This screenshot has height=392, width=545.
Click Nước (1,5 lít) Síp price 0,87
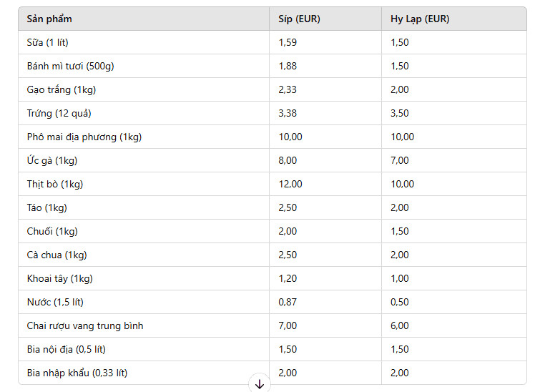coord(288,303)
